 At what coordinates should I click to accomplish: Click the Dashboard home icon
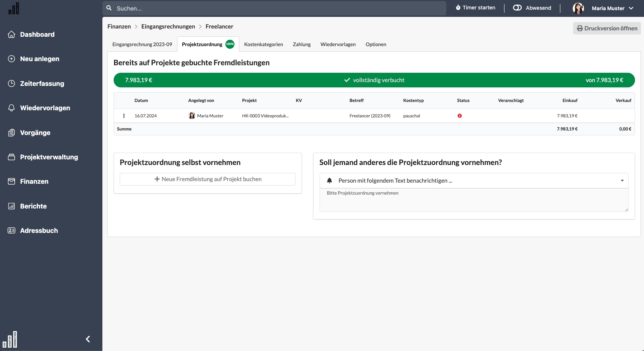pyautogui.click(x=12, y=34)
